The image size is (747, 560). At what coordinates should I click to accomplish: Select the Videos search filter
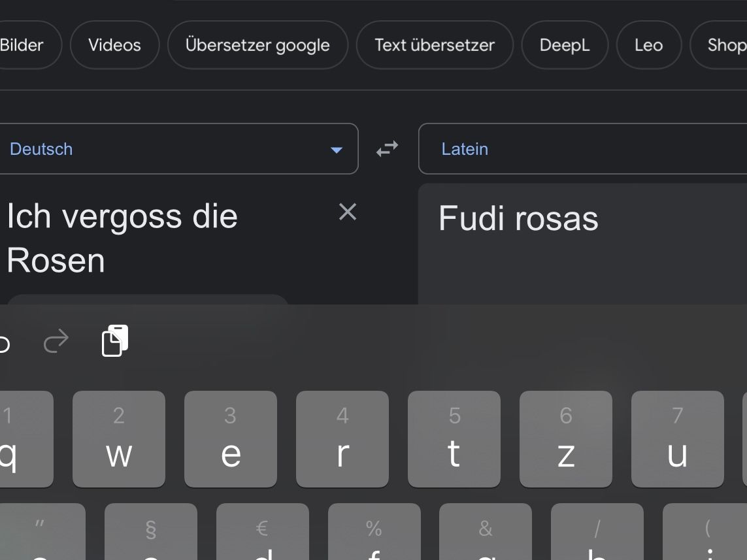114,45
